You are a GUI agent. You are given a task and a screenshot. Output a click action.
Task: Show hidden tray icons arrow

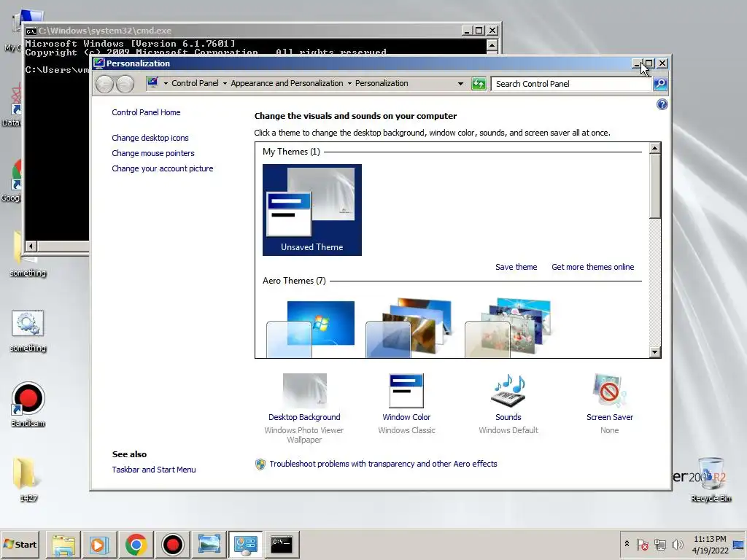[x=627, y=544]
